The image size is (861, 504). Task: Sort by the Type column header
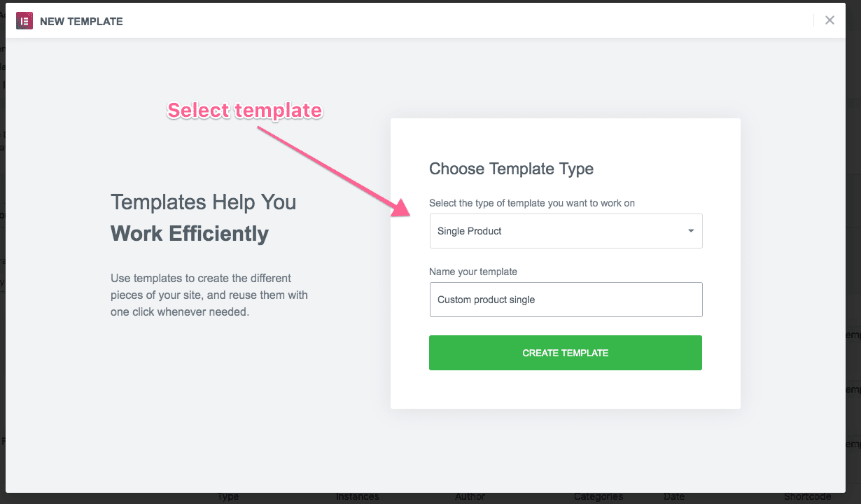[x=228, y=497]
